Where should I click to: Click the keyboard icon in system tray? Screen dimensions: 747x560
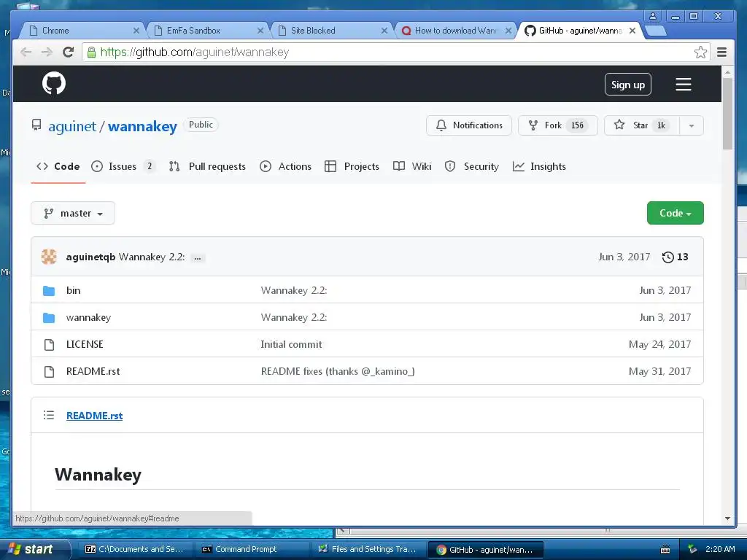click(x=665, y=550)
